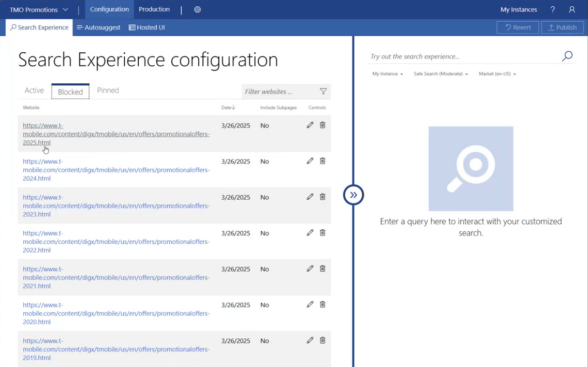Open the Autosuggest tab
The image size is (588, 367).
98,27
